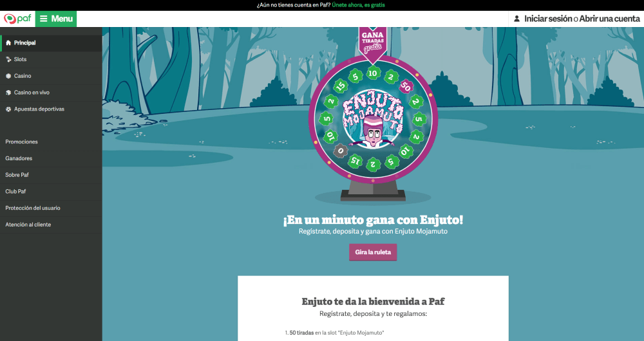Click heading 'Enjuto te da la bienvenida a Paf'
This screenshot has height=341, width=644.
pyautogui.click(x=373, y=302)
